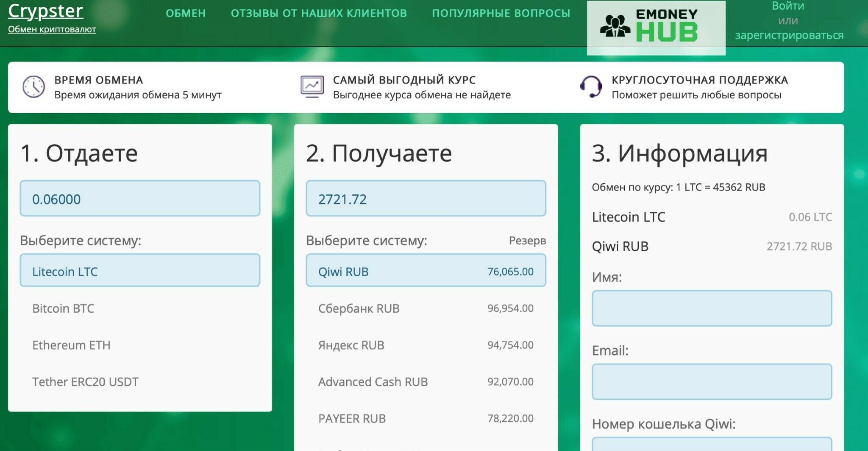This screenshot has width=868, height=451.
Task: Click into the Имя input field
Action: (712, 308)
